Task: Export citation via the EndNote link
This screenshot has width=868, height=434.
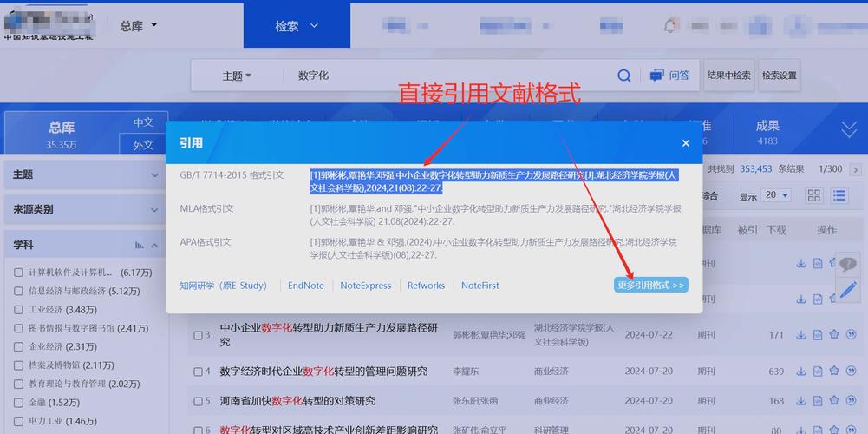Action: (x=306, y=286)
